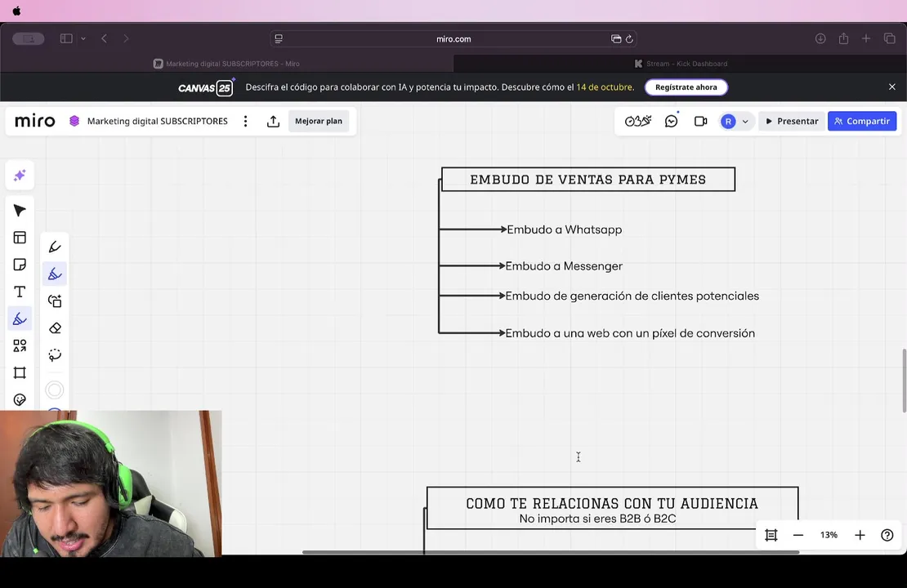
Task: Close the Canvas 25 banner
Action: coord(892,87)
